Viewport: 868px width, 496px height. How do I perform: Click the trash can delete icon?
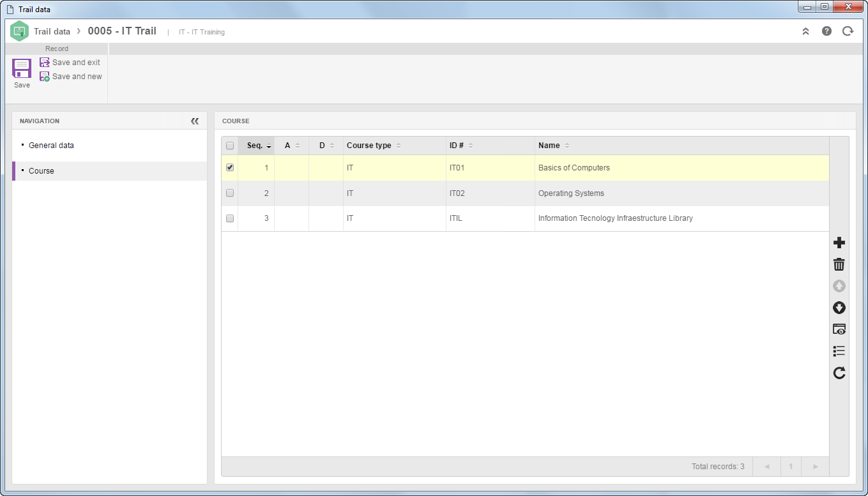[839, 264]
